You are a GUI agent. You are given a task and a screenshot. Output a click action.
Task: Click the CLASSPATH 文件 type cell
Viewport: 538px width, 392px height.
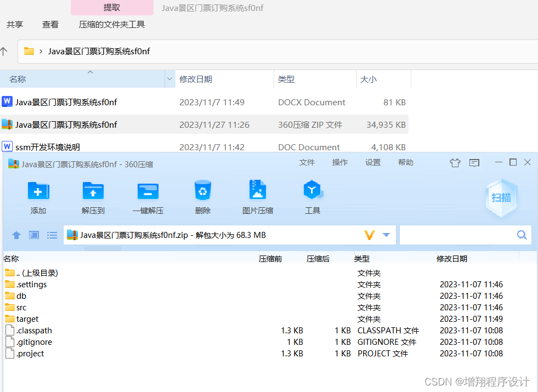pyautogui.click(x=388, y=331)
